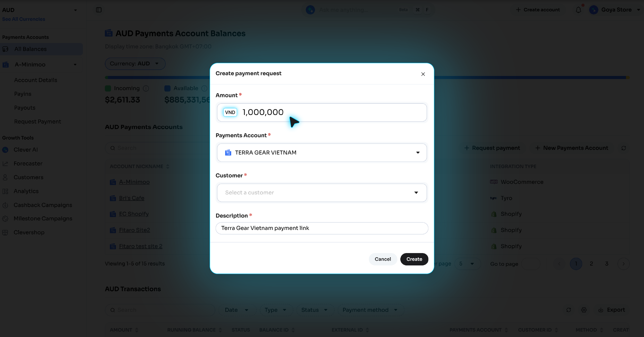
Task: Click Ask me anything search bar
Action: 368,10
